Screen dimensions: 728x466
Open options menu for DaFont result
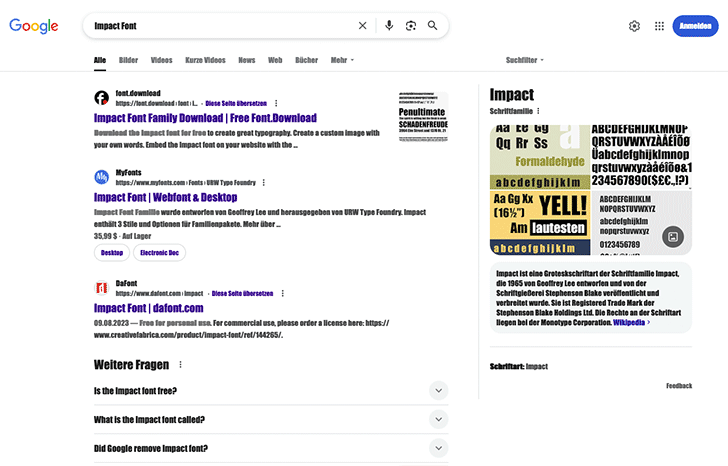pos(283,293)
